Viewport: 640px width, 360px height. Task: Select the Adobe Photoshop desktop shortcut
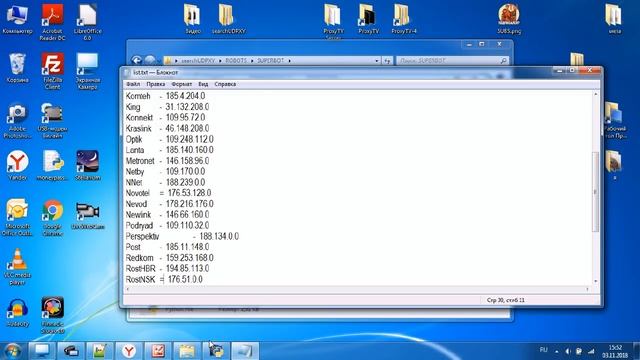tap(17, 120)
